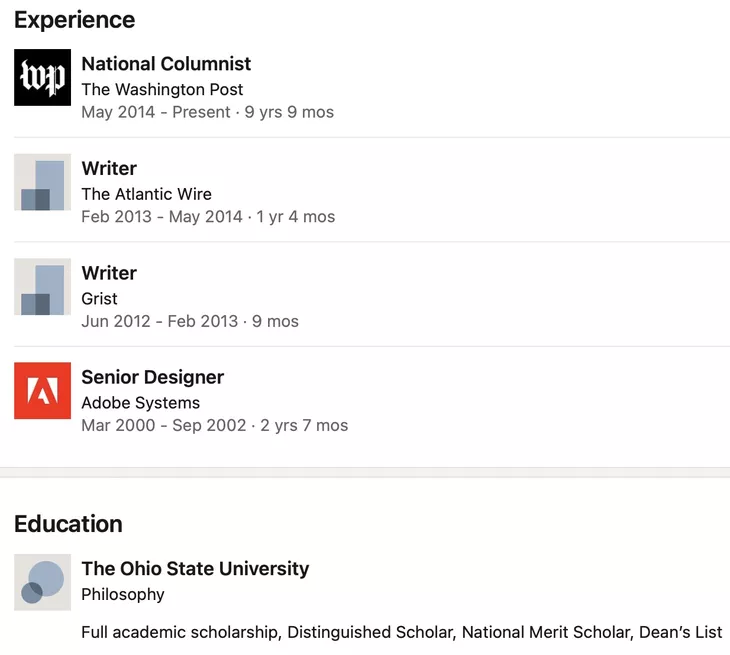Open the Grist company name

pos(99,298)
